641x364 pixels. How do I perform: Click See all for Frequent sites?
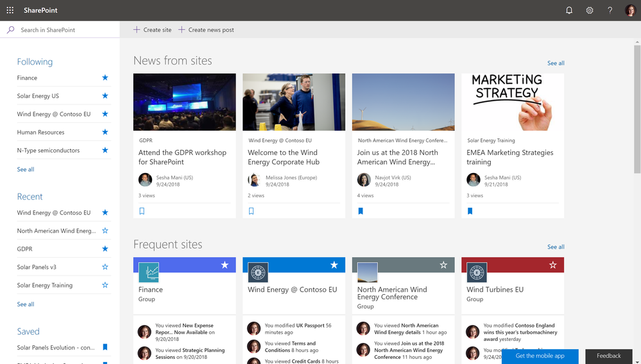pos(556,247)
